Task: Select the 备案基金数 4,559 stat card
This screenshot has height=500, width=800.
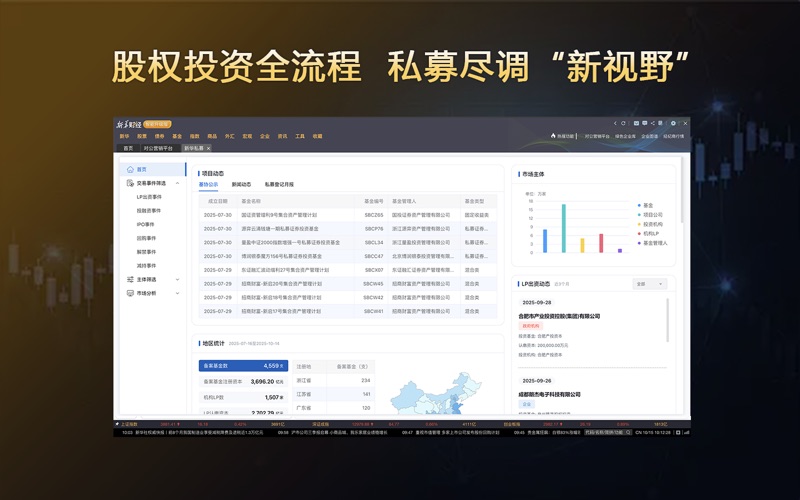Action: click(x=243, y=366)
